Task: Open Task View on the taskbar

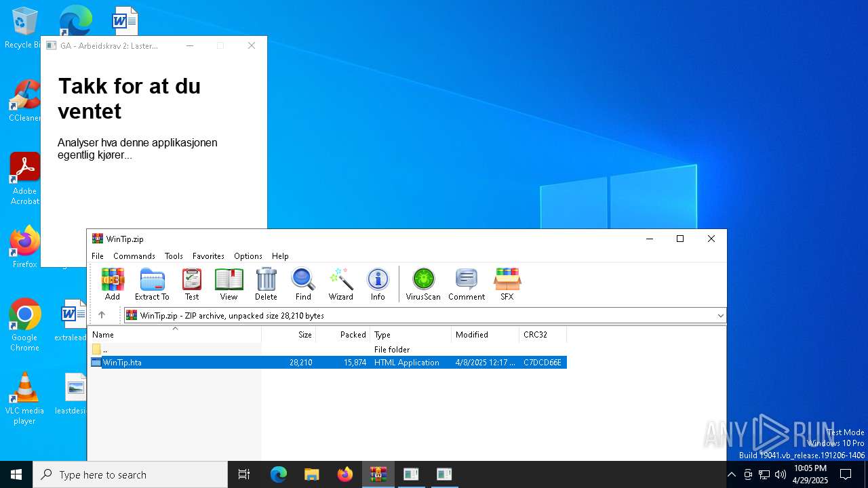Action: (x=244, y=474)
